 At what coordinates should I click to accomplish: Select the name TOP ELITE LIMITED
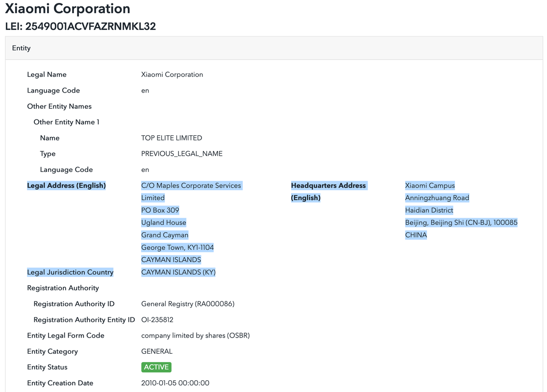coord(172,138)
